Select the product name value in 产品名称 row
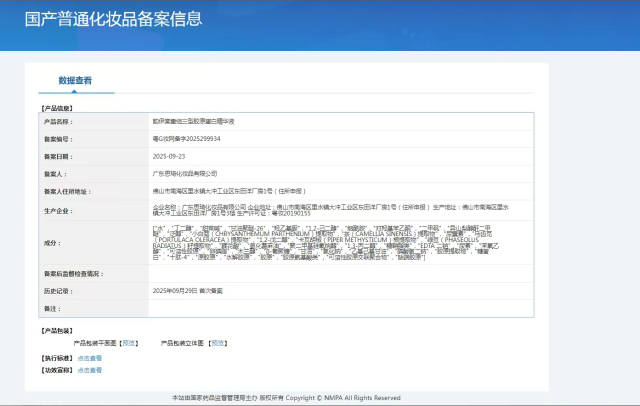This screenshot has height=406, width=640. tap(193, 121)
